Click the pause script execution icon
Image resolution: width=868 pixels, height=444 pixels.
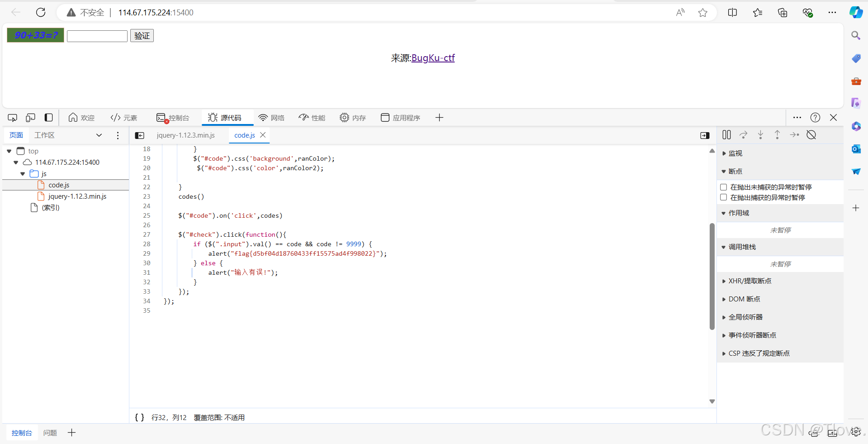[726, 134]
